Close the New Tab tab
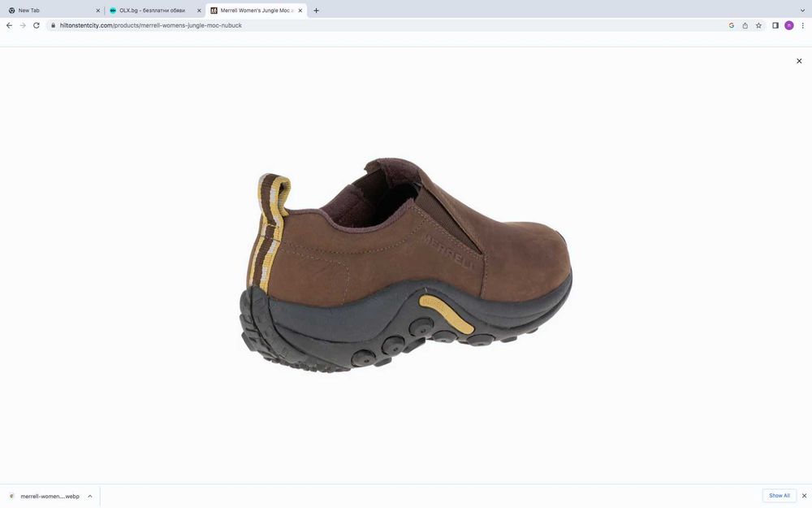Screen dimensions: 812x508 tap(98, 11)
